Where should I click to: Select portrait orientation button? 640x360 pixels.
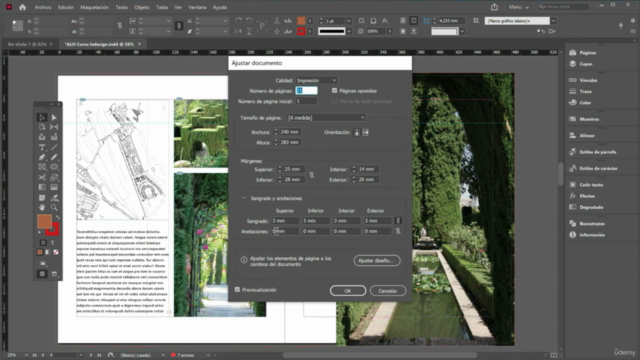[357, 132]
